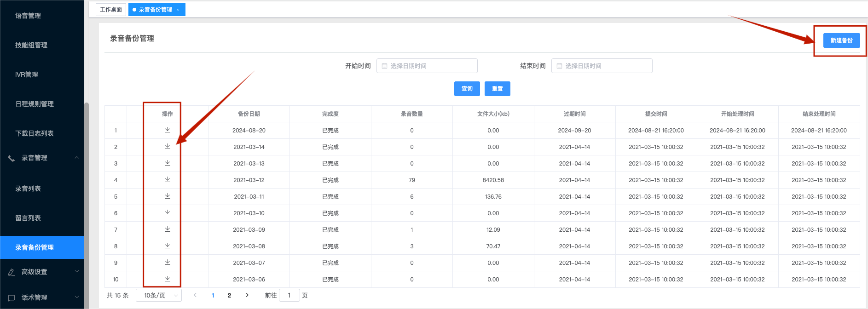This screenshot has width=868, height=309.
Task: Click the edit icon beside 高级设置
Action: [12, 272]
